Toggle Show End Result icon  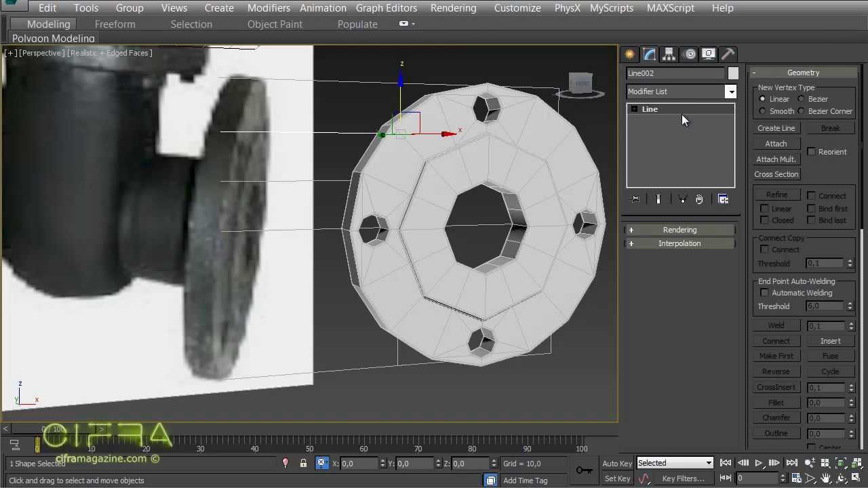658,199
